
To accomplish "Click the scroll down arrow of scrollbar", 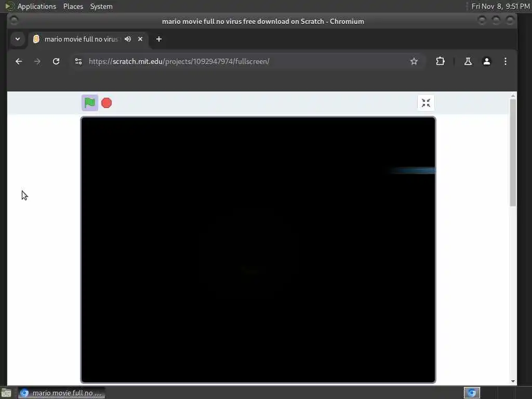I will (513, 381).
